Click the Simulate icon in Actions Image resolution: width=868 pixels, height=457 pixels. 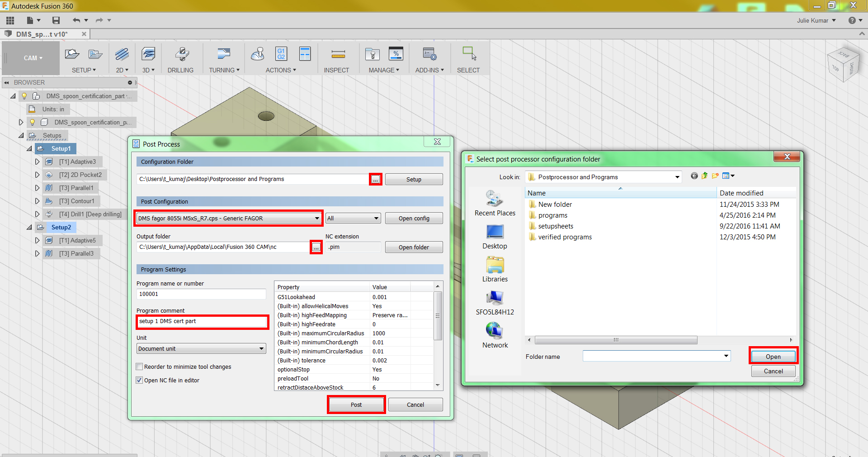[x=258, y=54]
